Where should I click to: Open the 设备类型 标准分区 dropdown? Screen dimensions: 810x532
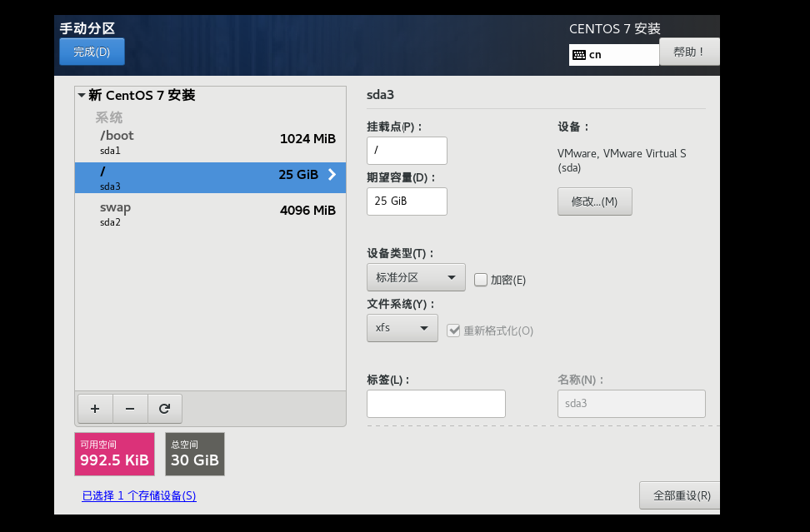coord(416,277)
